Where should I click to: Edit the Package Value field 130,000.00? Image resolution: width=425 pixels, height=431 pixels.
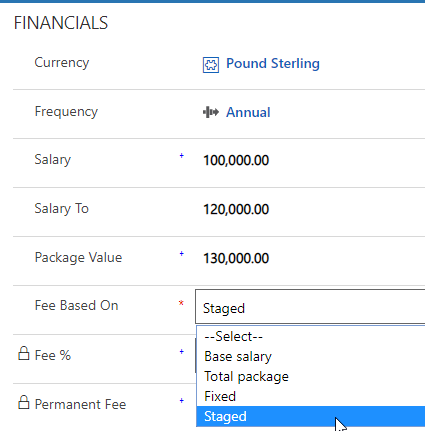point(236,258)
